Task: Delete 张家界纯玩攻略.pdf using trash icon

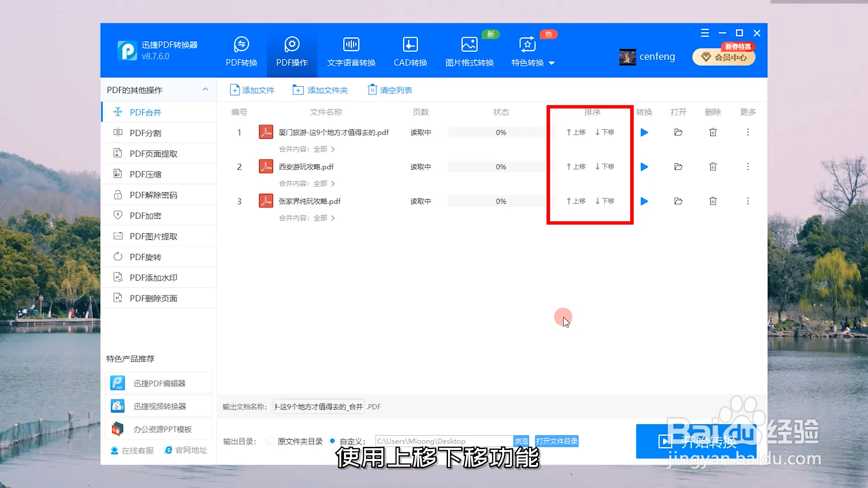Action: click(x=712, y=201)
